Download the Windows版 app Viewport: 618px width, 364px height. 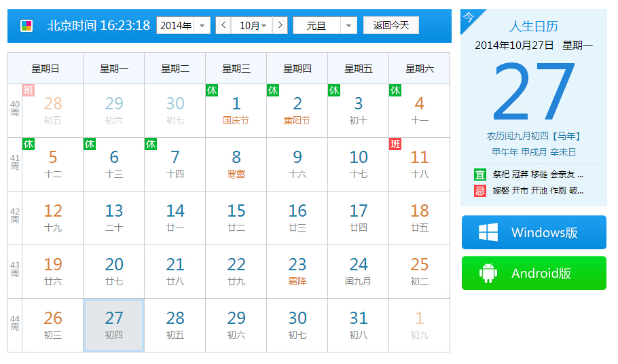(x=534, y=233)
